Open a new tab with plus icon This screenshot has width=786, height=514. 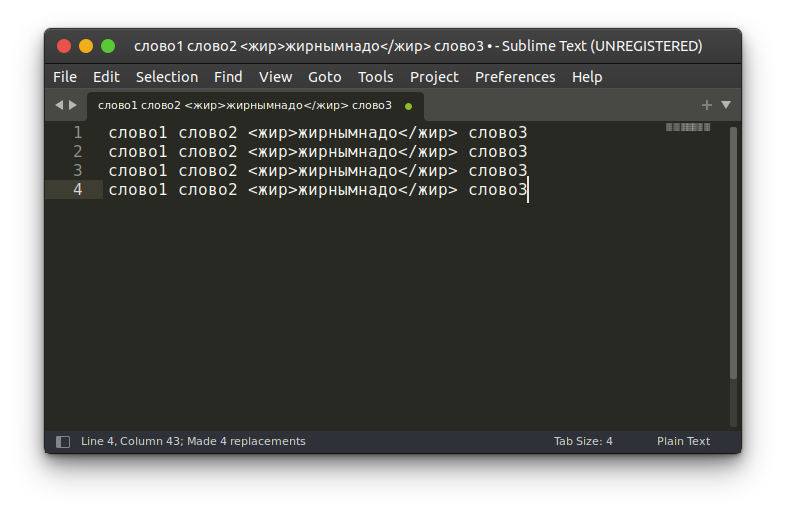(707, 105)
